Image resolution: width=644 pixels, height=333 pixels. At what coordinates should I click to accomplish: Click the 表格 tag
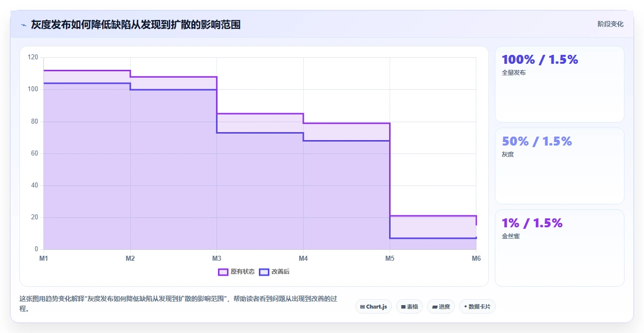pos(410,307)
